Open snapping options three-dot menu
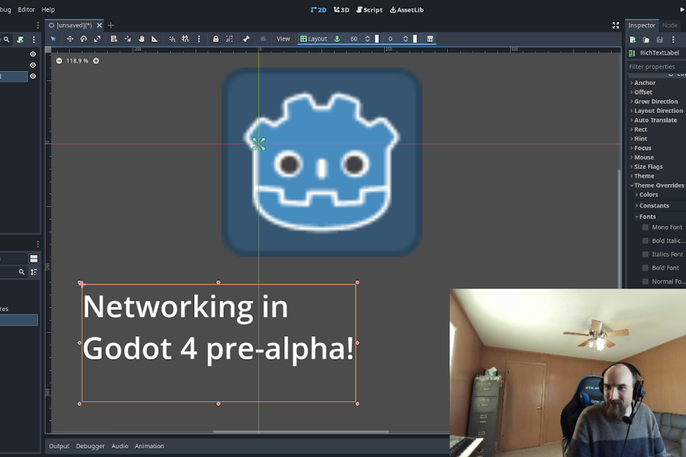 [199, 39]
